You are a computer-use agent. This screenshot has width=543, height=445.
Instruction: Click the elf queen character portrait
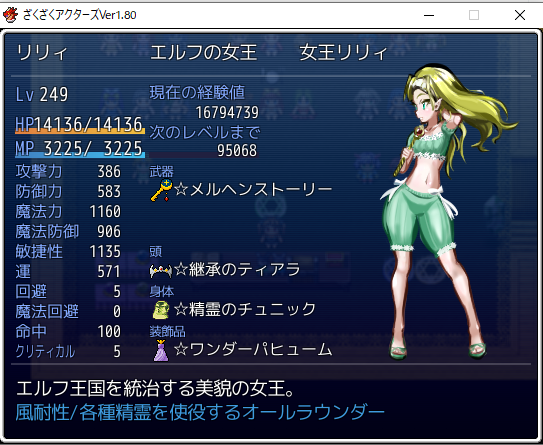pyautogui.click(x=449, y=211)
